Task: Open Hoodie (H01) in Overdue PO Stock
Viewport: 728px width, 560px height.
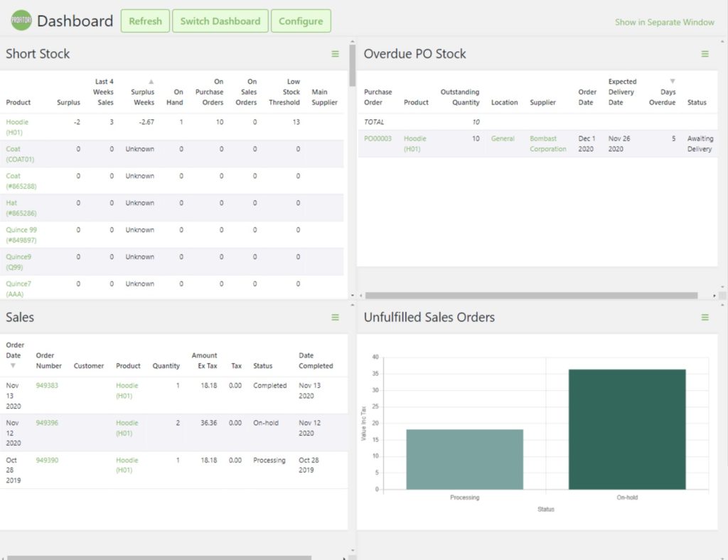Action: (414, 144)
